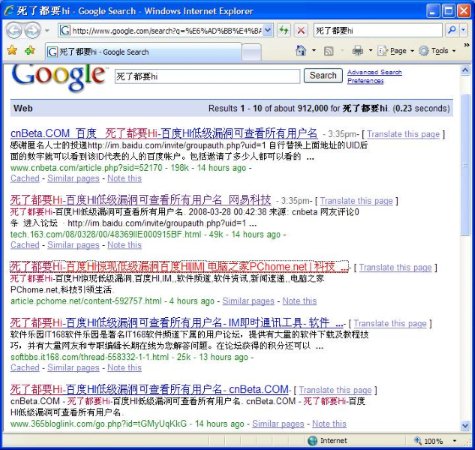Screen dimensions: 475x450
Task: Open the Preferences link
Action: coord(365,81)
